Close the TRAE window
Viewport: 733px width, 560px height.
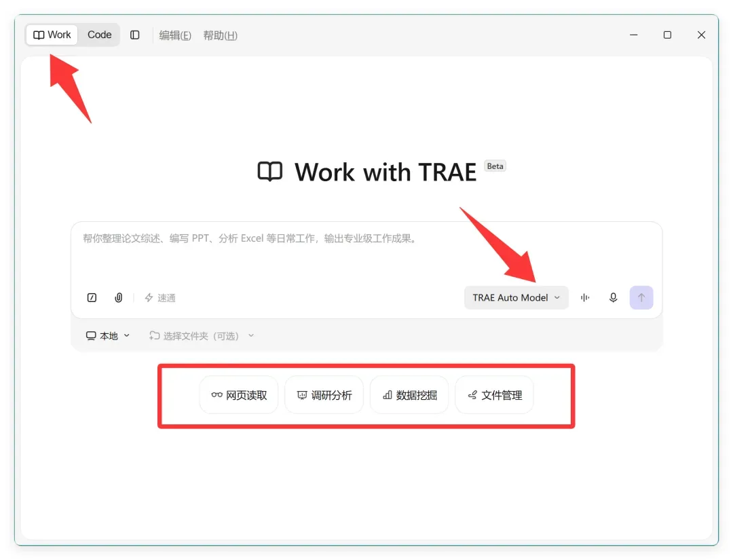pyautogui.click(x=701, y=35)
